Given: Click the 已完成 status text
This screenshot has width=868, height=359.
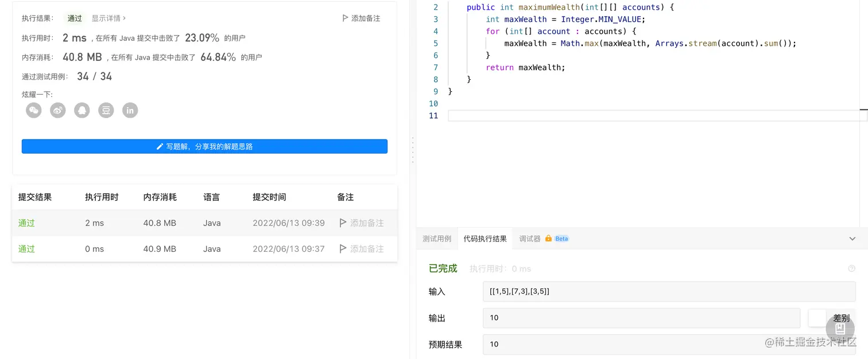Looking at the screenshot, I should [x=443, y=268].
